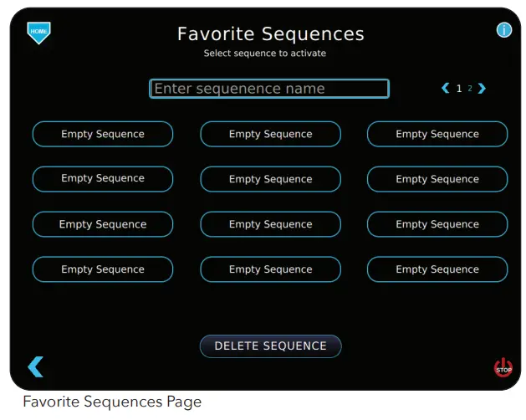Choose third row middle Empty Sequence
This screenshot has width=526, height=420.
(270, 224)
